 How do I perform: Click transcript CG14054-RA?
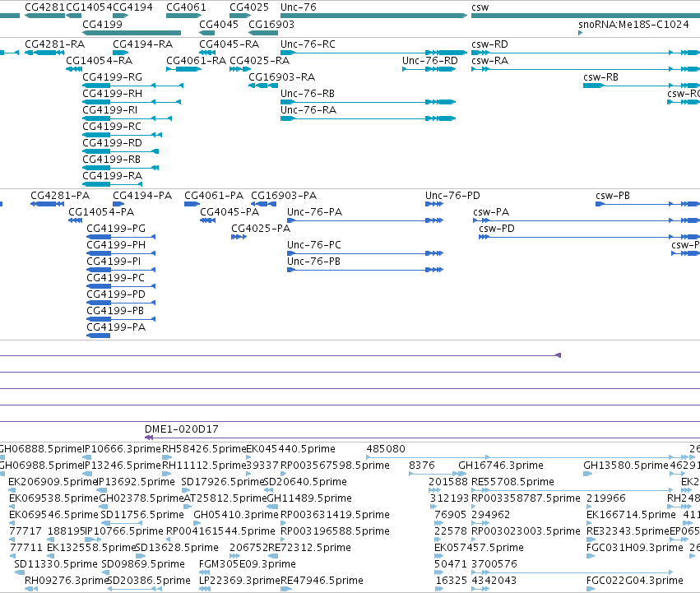click(x=99, y=61)
